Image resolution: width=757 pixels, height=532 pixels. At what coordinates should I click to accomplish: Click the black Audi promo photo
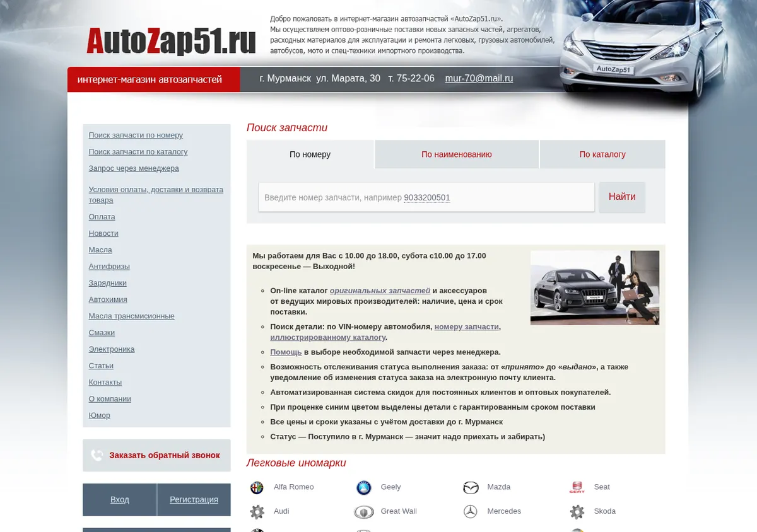coord(595,288)
